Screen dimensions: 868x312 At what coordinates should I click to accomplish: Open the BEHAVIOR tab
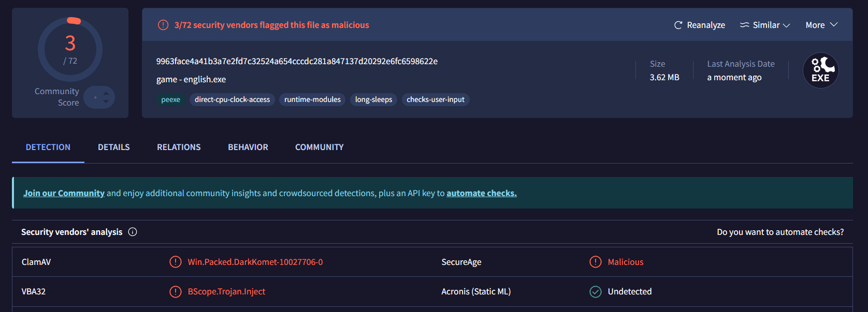click(248, 147)
